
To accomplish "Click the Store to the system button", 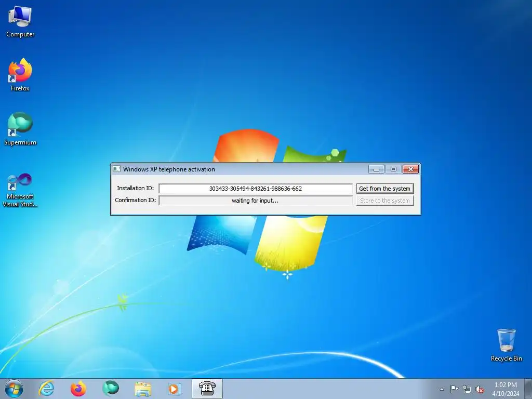I will pos(385,201).
